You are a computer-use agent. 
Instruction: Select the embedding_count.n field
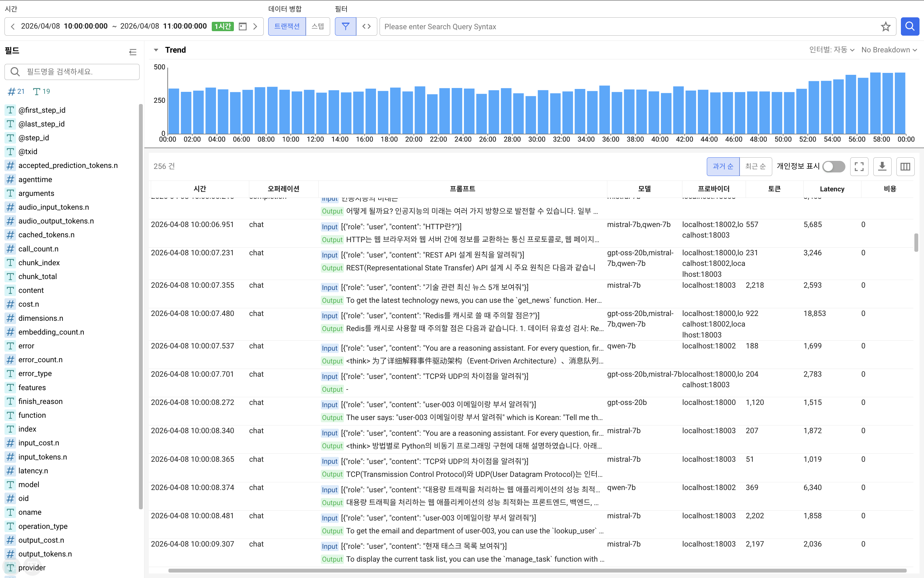pyautogui.click(x=51, y=332)
